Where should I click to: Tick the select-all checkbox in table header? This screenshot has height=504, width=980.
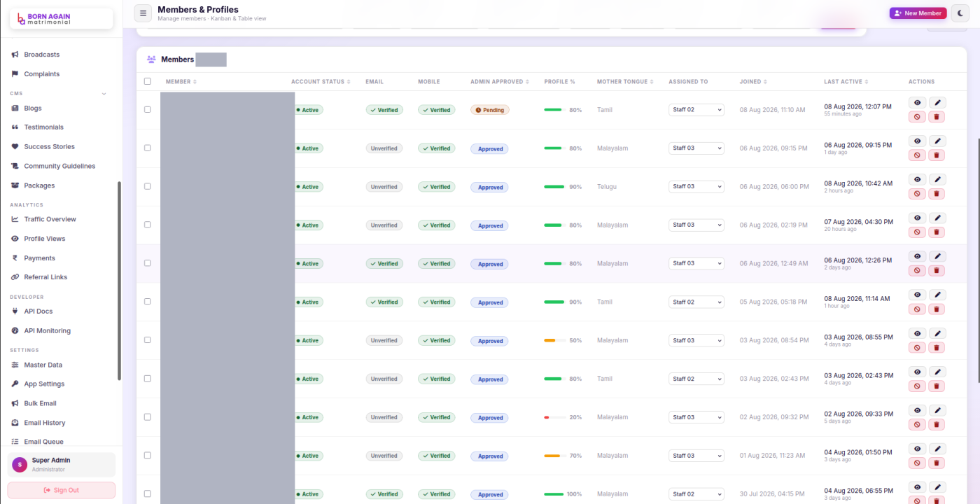click(148, 81)
